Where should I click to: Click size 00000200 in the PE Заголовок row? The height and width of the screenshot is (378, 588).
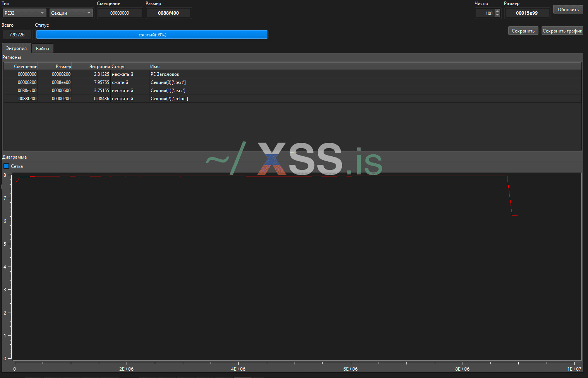click(61, 74)
